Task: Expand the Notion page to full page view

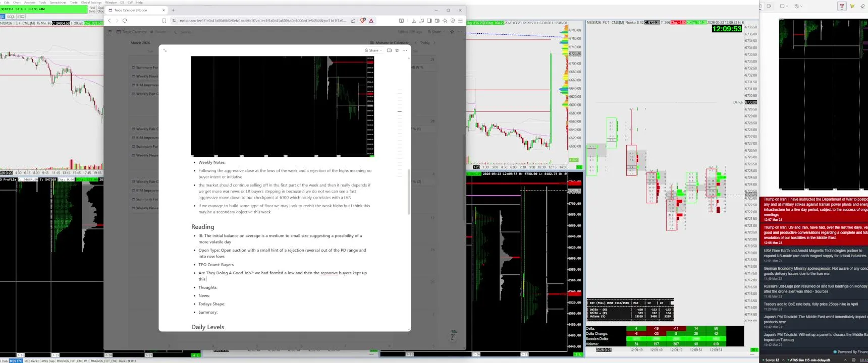Action: 165,50
